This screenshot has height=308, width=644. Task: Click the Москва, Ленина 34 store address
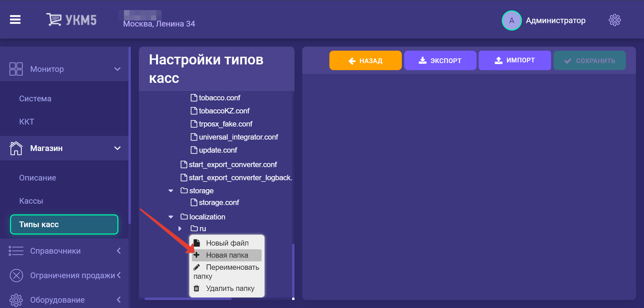click(x=159, y=24)
